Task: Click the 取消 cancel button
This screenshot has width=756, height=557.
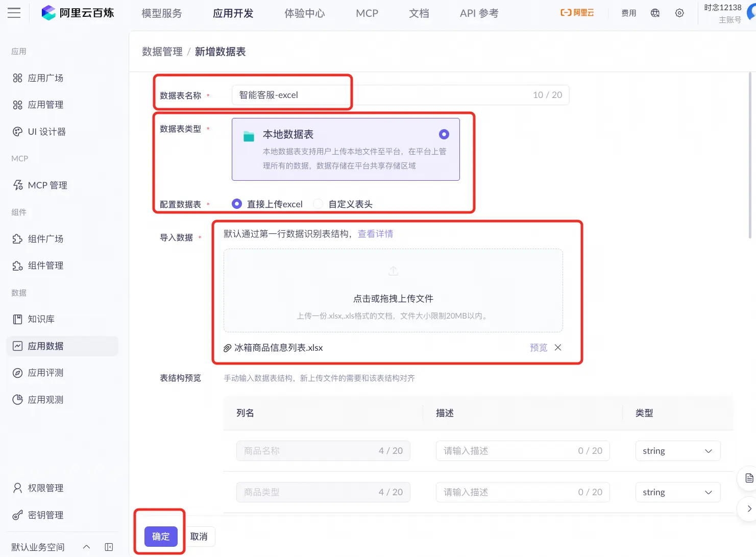Action: (199, 537)
